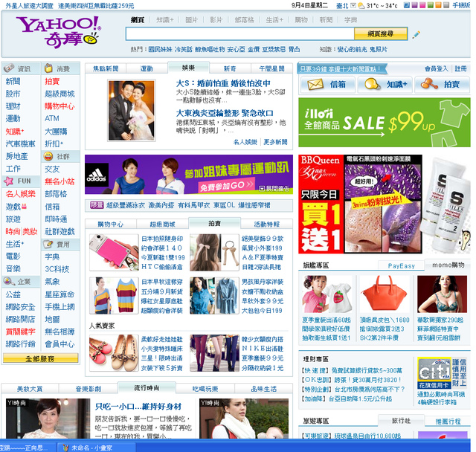Select the 吃喝玩樂 bottom tab
Viewport: 476px width, 452px height.
point(205,389)
